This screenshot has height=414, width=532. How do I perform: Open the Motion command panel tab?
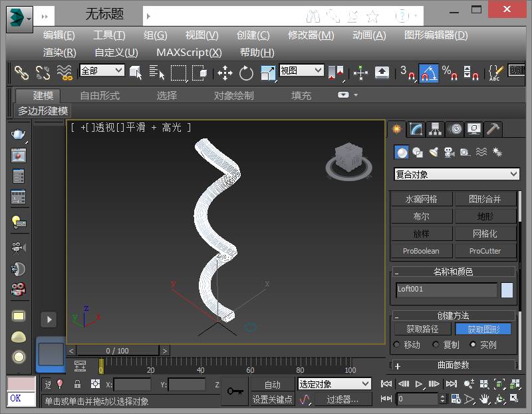[x=456, y=129]
